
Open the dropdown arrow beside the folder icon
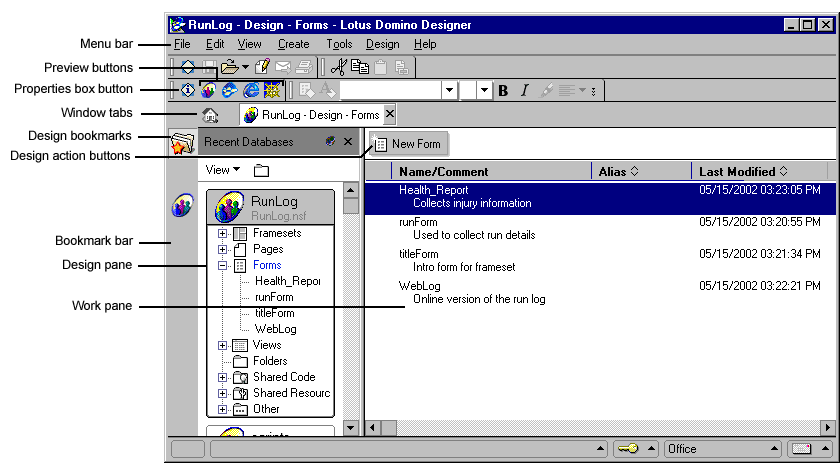(245, 67)
